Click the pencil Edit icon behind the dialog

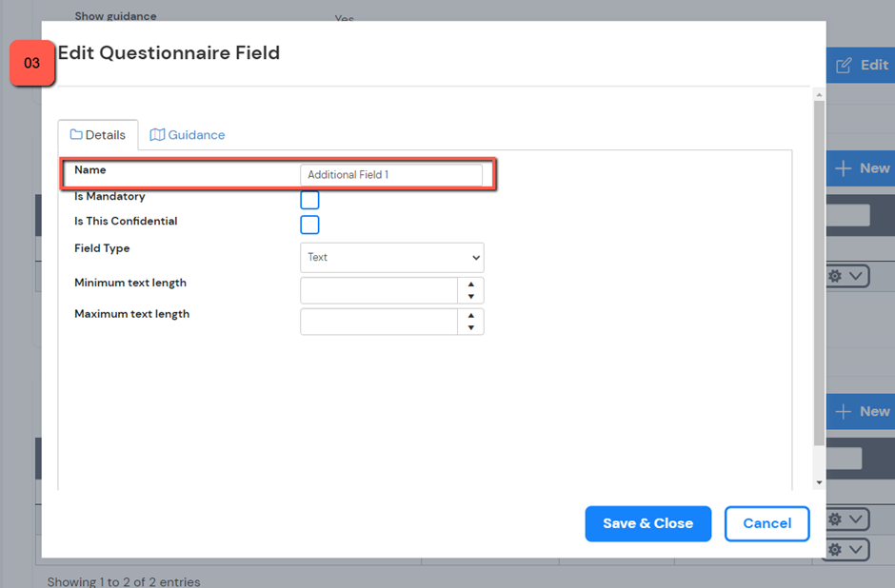coord(844,66)
